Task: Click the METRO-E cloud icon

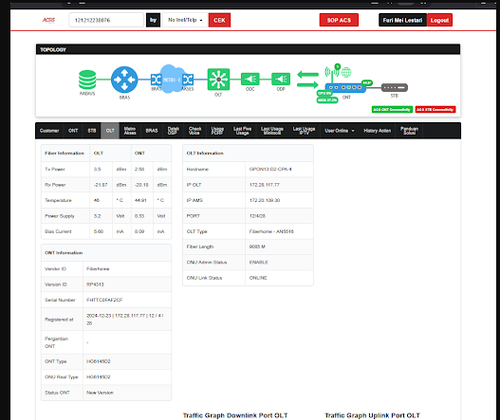Action: [x=172, y=79]
